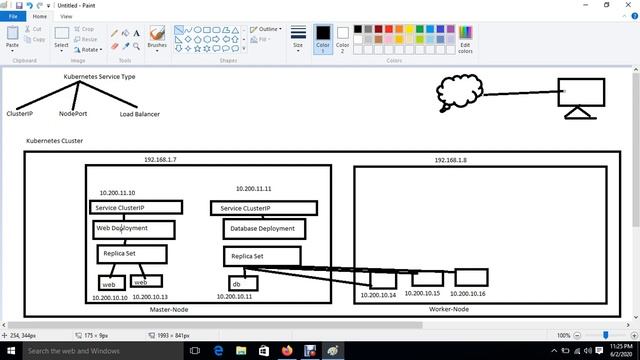Choose the Rounded rectangle shape
Image resolution: width=640 pixels, height=360 pixels.
pyautogui.click(x=216, y=30)
